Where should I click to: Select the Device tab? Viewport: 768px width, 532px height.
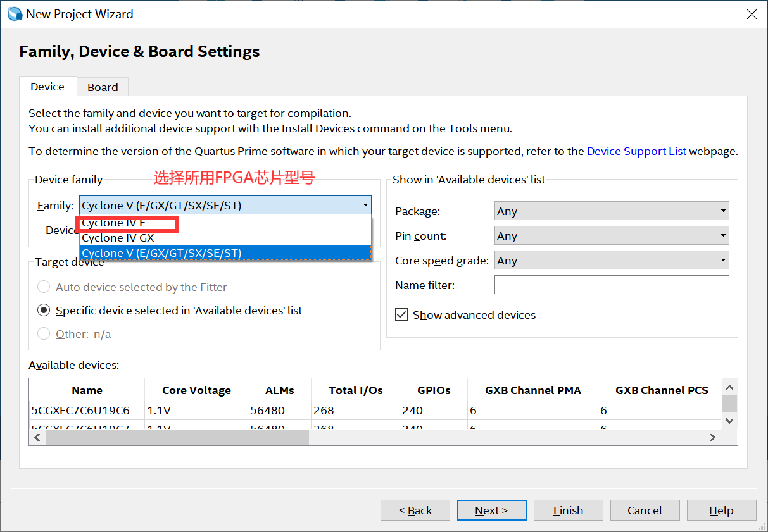pyautogui.click(x=47, y=87)
